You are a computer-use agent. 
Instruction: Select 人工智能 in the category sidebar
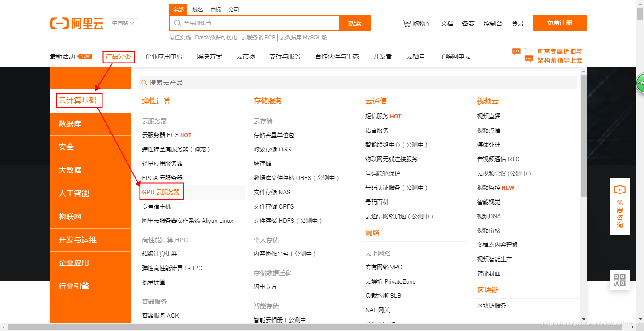pos(90,193)
